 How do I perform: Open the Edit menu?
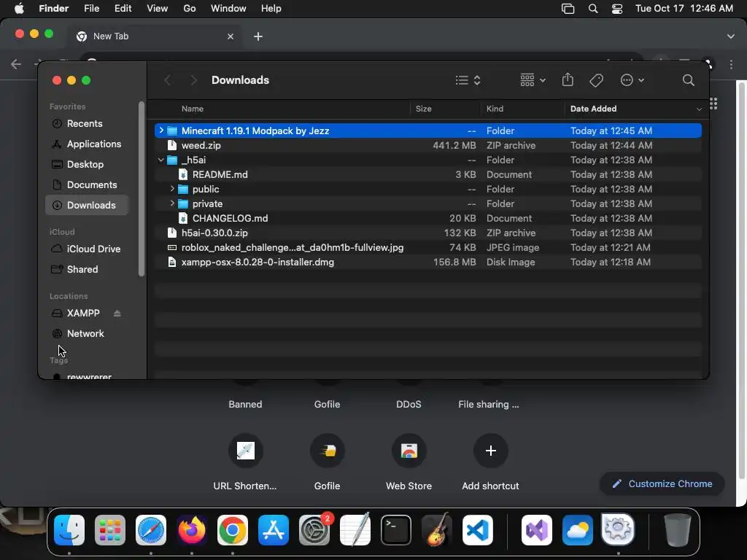pyautogui.click(x=123, y=9)
